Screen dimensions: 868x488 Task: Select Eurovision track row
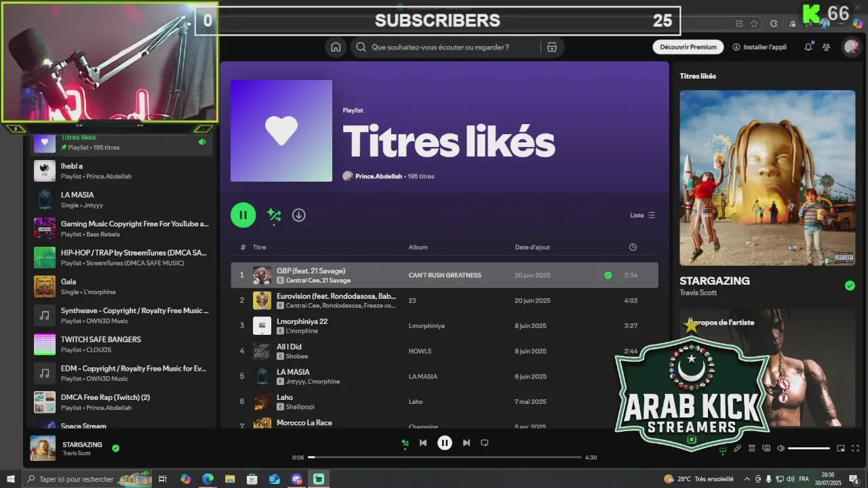pos(444,300)
